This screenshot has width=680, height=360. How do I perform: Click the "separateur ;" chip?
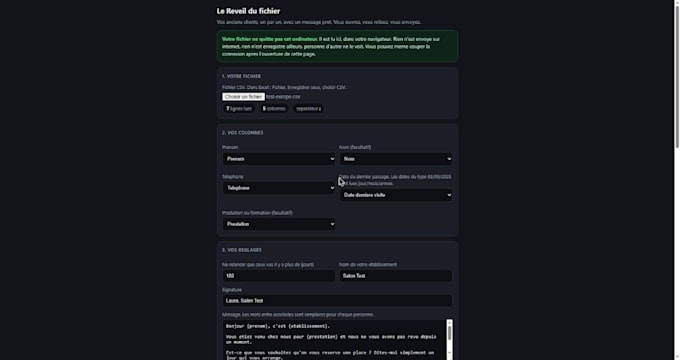[x=308, y=108]
